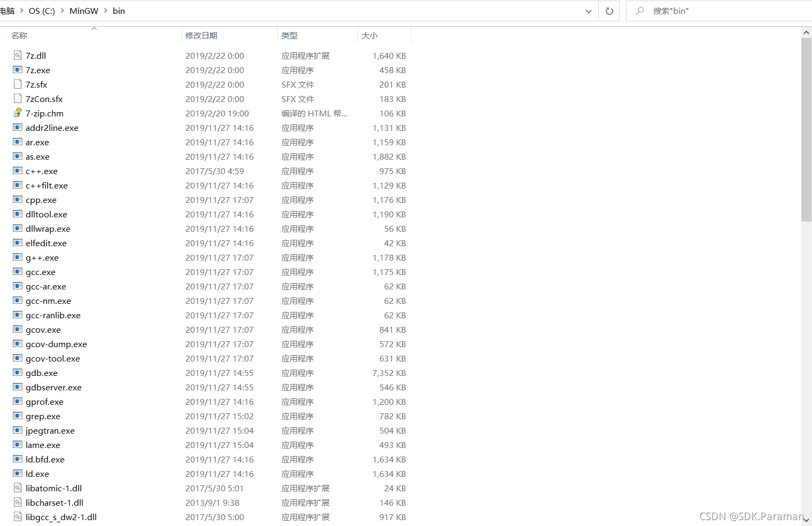Open the address bar history dropdown
This screenshot has width=812, height=526.
[x=589, y=11]
